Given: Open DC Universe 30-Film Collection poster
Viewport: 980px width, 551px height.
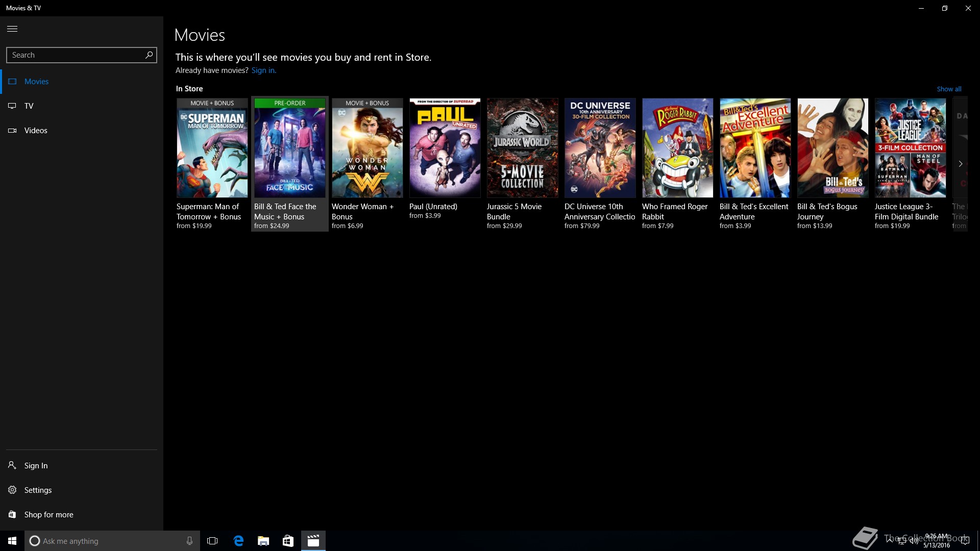Looking at the screenshot, I should (x=600, y=148).
